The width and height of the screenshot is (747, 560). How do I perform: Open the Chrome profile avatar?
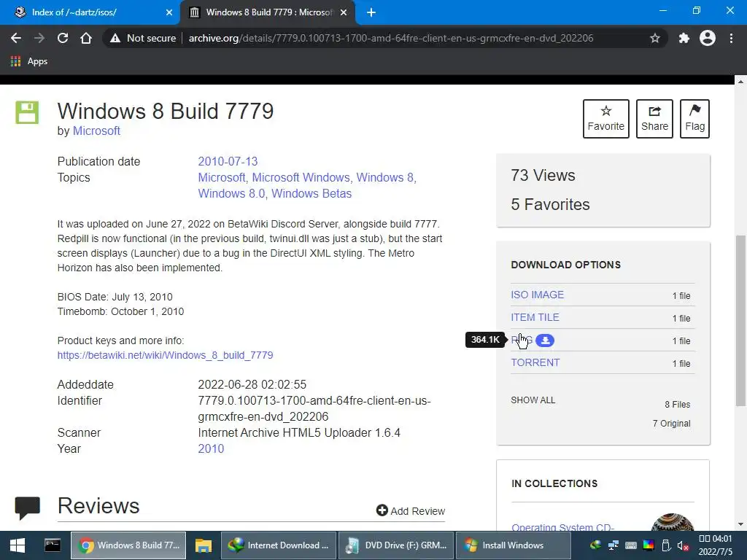[x=708, y=38]
